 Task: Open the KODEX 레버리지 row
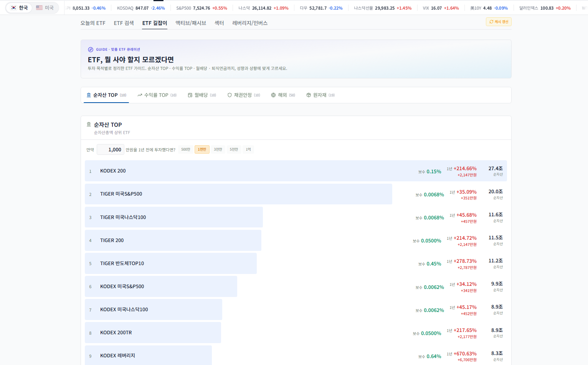click(296, 355)
